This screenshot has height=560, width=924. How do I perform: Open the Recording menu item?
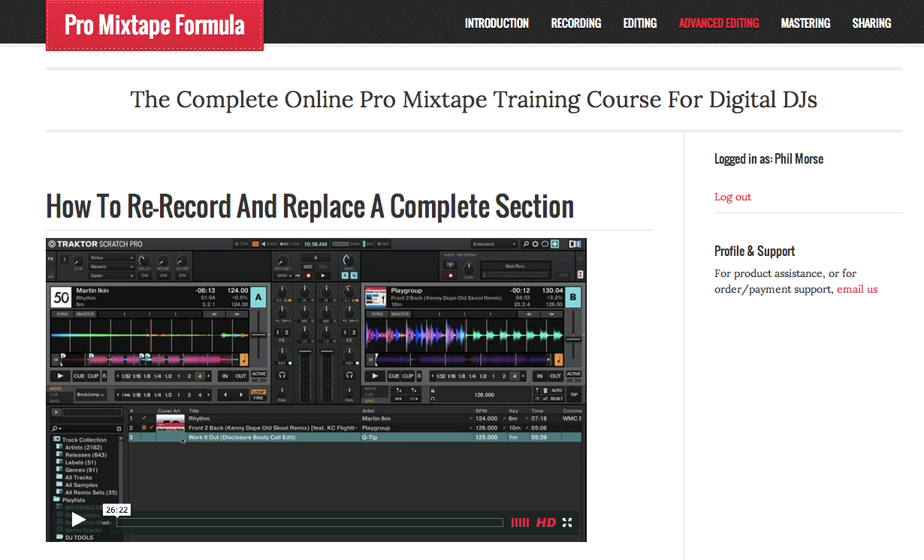click(x=576, y=23)
